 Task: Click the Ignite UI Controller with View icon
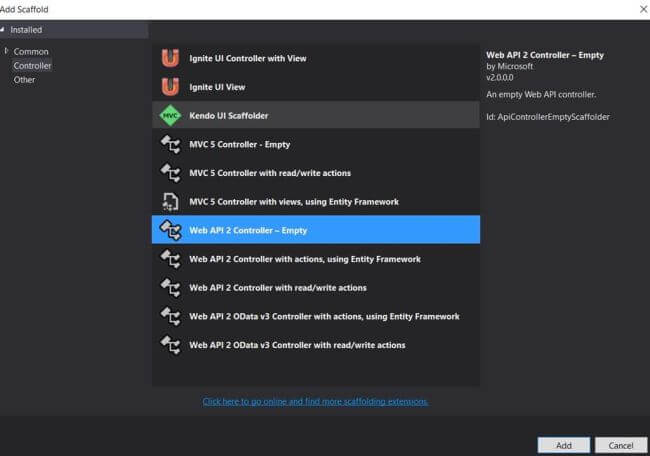170,58
